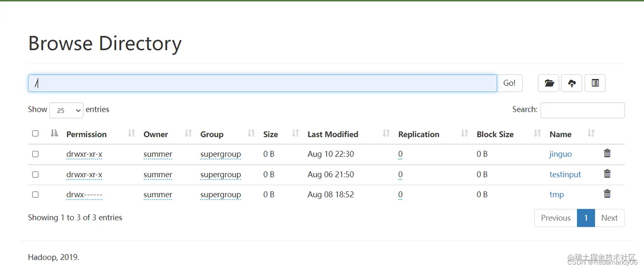644x270 pixels.
Task: Delete the testinput directory via trash icon
Action: pyautogui.click(x=607, y=173)
